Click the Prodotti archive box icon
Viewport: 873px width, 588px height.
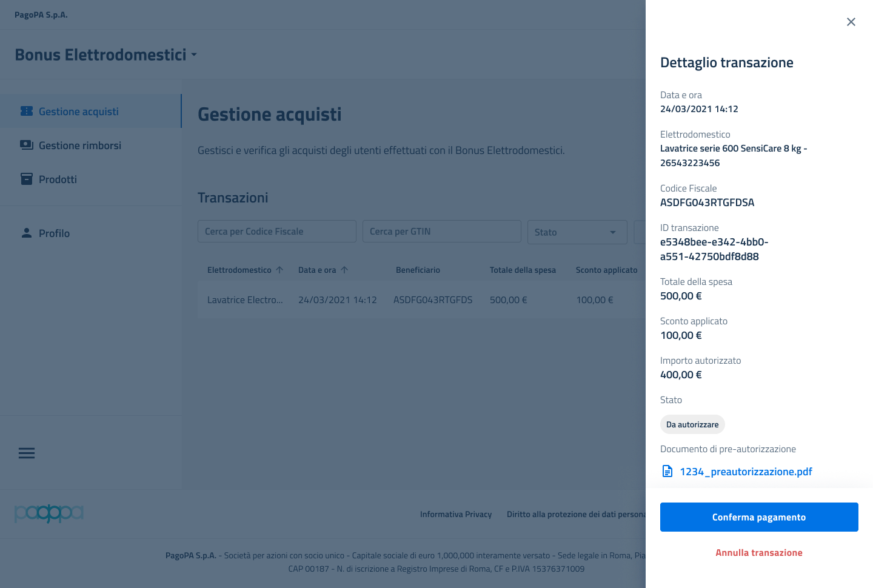click(x=27, y=179)
